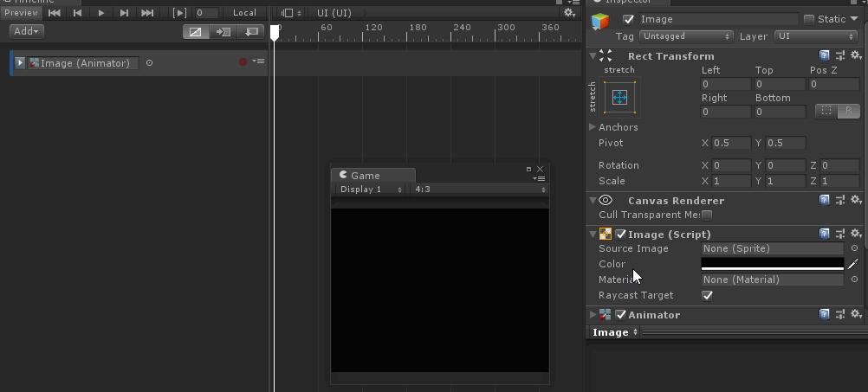Select the mix edit mode icon
The image size is (868, 392).
point(196,32)
